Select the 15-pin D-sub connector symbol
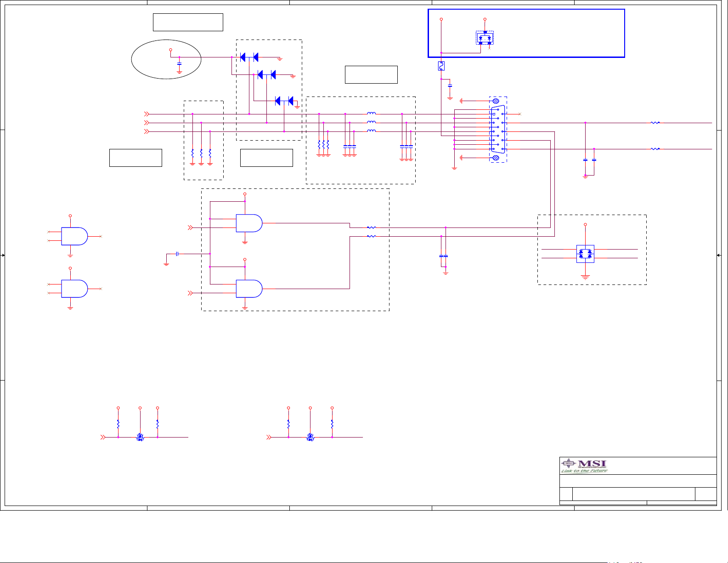728x563 pixels. coord(498,129)
